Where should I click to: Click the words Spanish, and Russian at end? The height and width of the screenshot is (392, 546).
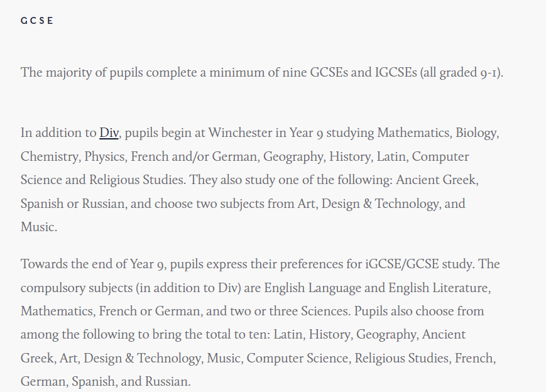(x=131, y=381)
